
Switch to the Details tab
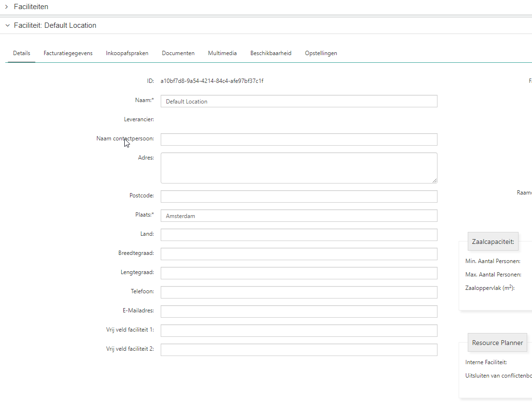click(22, 53)
